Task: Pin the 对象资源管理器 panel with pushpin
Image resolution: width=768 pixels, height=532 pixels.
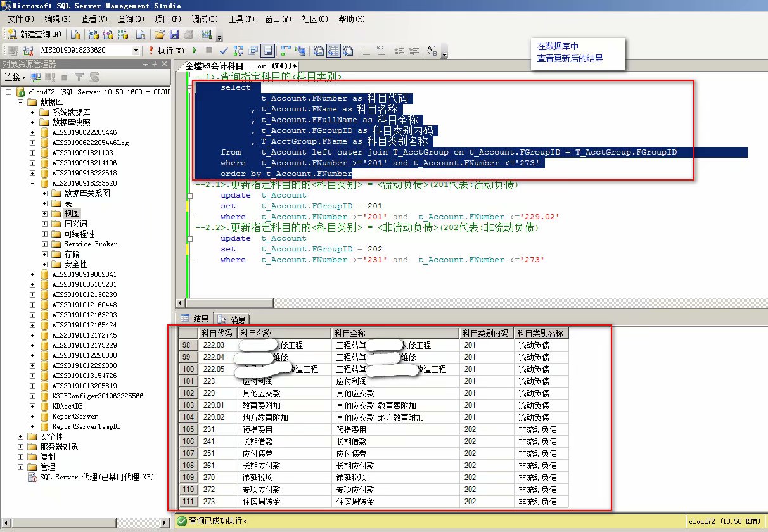Action: pos(155,64)
